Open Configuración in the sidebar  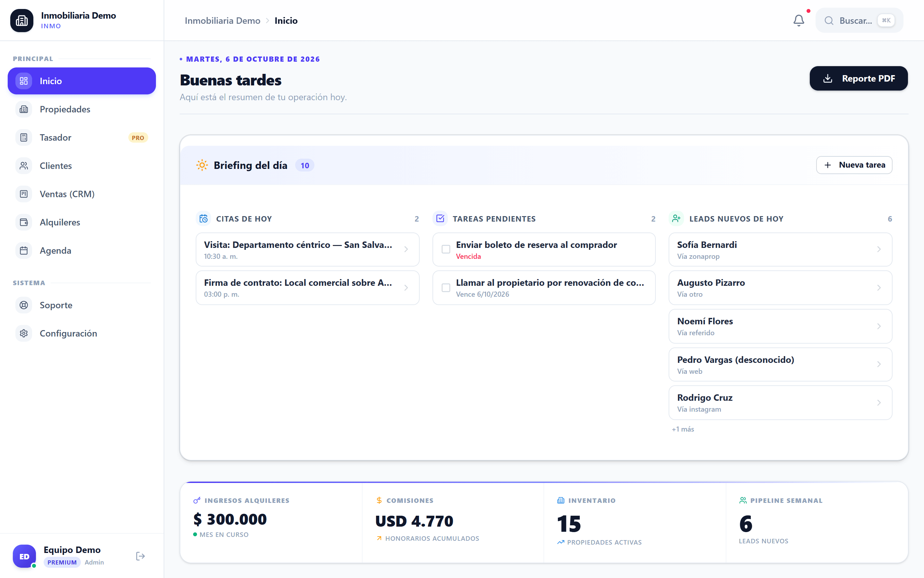[82, 333]
